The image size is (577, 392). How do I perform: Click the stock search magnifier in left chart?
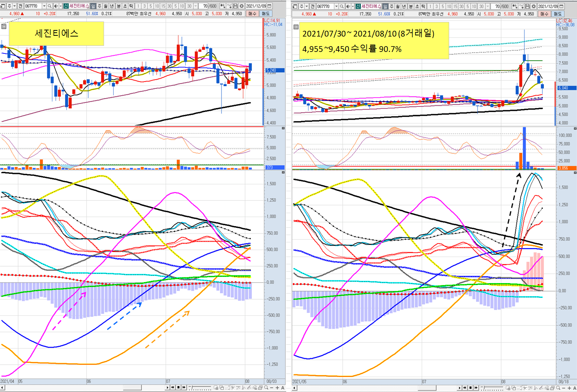coord(50,6)
